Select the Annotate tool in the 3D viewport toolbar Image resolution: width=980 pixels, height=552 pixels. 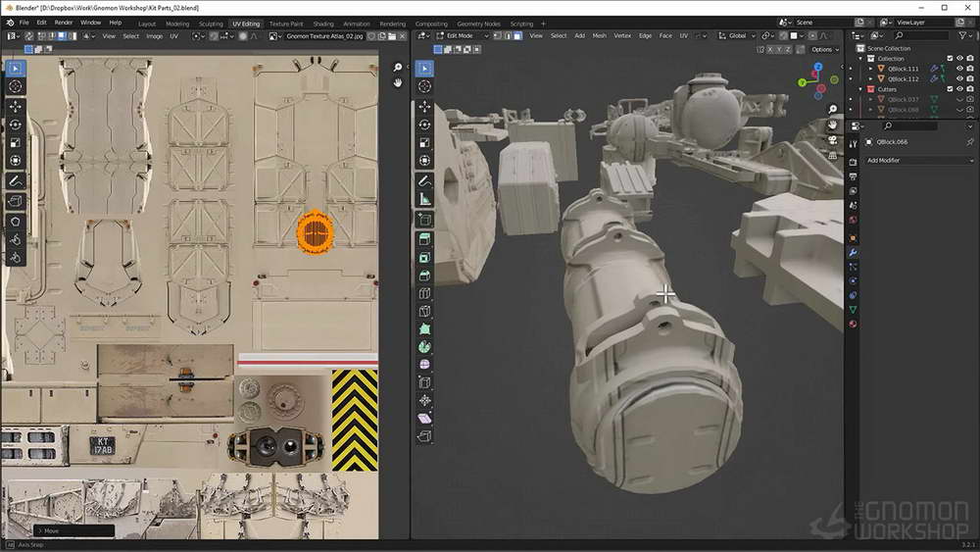coord(424,181)
